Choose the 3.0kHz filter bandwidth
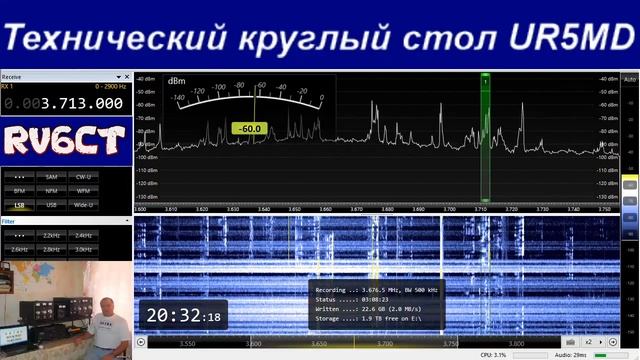The height and width of the screenshot is (360, 640). coord(83,249)
